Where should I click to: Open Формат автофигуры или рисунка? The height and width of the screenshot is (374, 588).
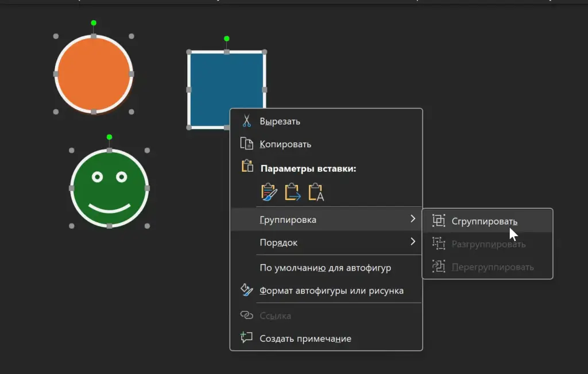tap(326, 290)
